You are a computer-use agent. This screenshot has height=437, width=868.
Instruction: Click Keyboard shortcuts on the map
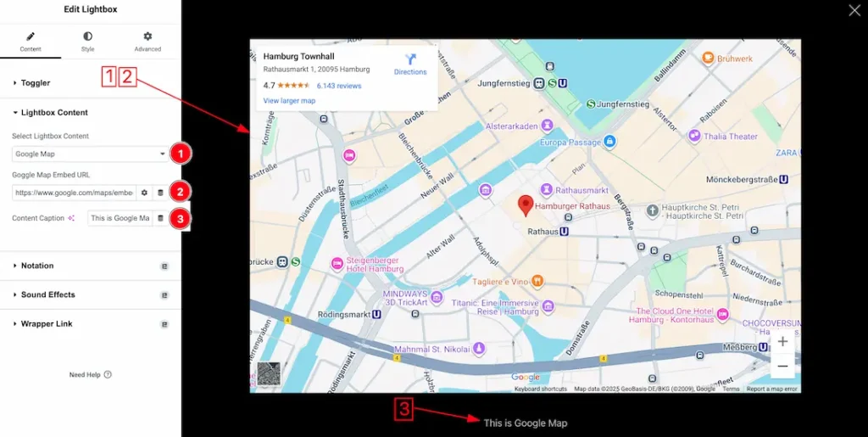540,389
